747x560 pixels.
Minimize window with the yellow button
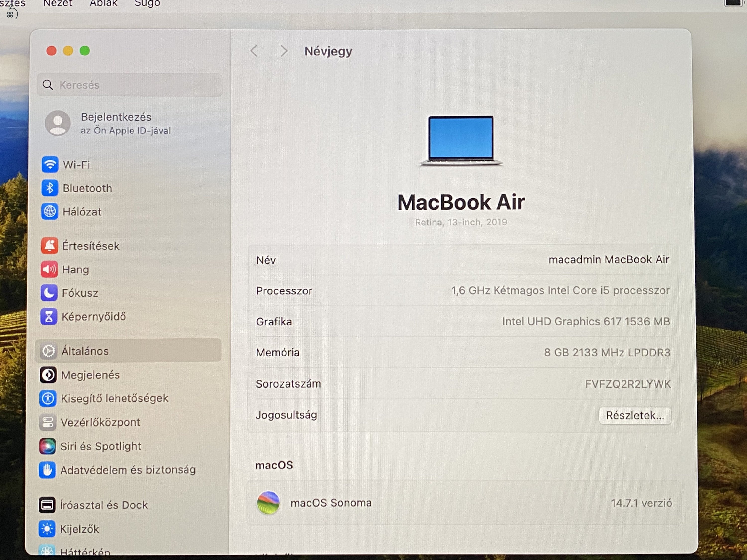68,51
